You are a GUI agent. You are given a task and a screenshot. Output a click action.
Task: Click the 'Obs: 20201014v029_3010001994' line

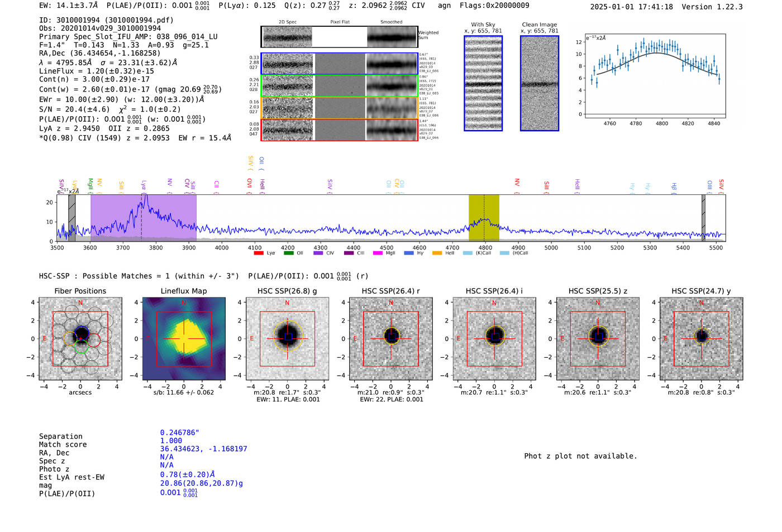point(100,28)
